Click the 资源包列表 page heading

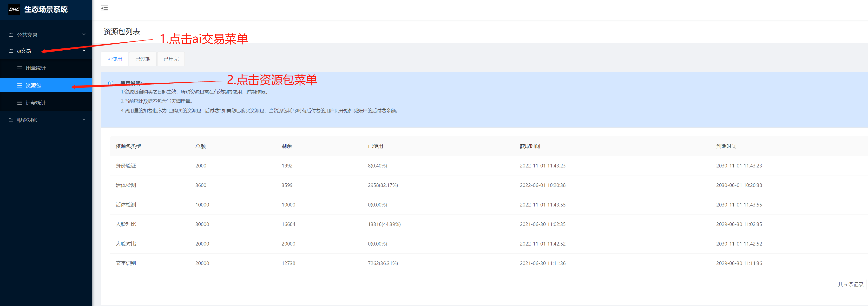point(122,32)
